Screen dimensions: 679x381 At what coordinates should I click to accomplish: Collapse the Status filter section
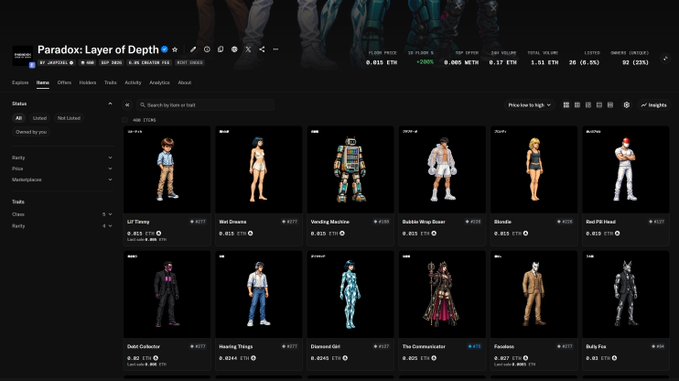click(110, 104)
